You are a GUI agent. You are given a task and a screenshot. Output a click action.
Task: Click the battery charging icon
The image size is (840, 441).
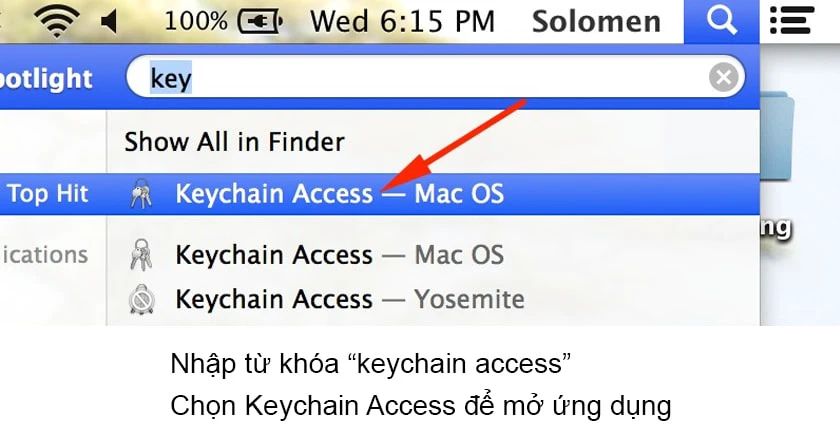pos(259,20)
